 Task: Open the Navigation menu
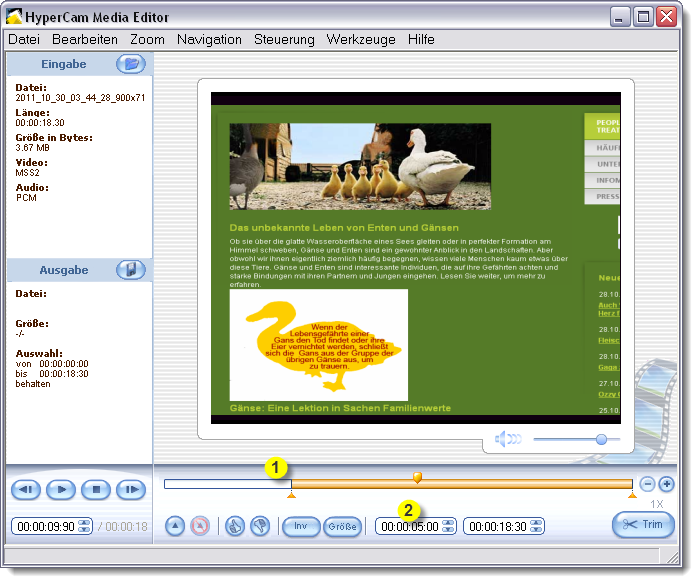[x=209, y=39]
